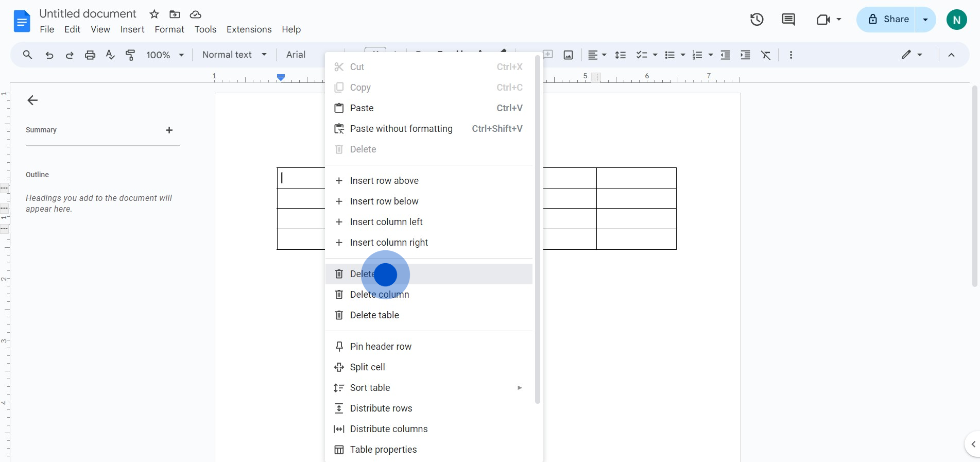Click the Undo arrow

tap(49, 55)
